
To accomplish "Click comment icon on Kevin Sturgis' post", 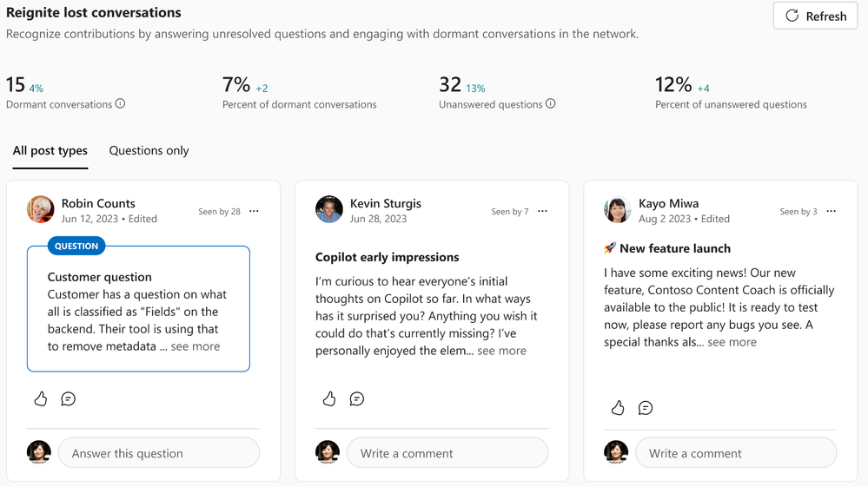I will tap(357, 399).
